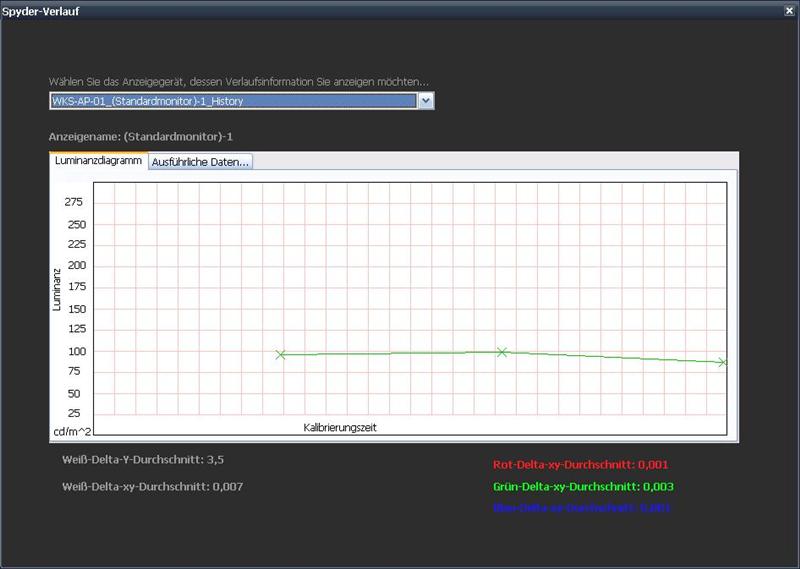Click the 'Wählen Sie das Anzeigegerät' instruction text
The image size is (800, 569).
click(x=239, y=82)
